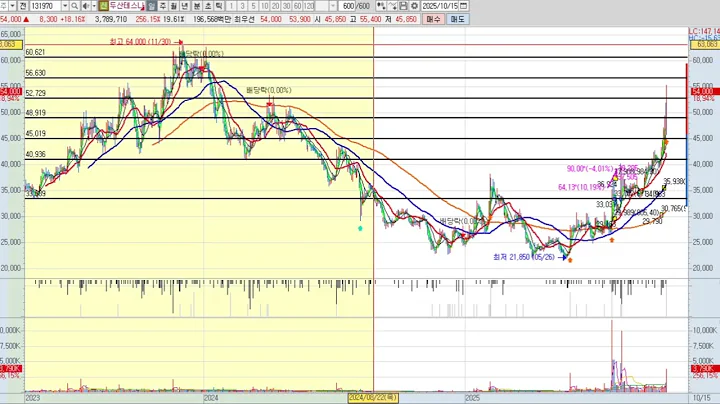The image size is (720, 404).
Task: Click the 10/15 date label at bottom right
Action: (701, 398)
